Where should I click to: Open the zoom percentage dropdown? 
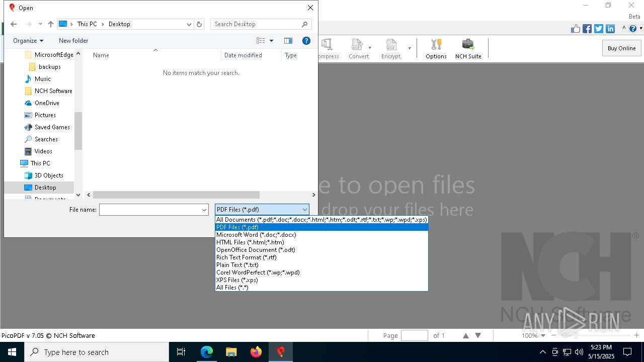pyautogui.click(x=542, y=335)
